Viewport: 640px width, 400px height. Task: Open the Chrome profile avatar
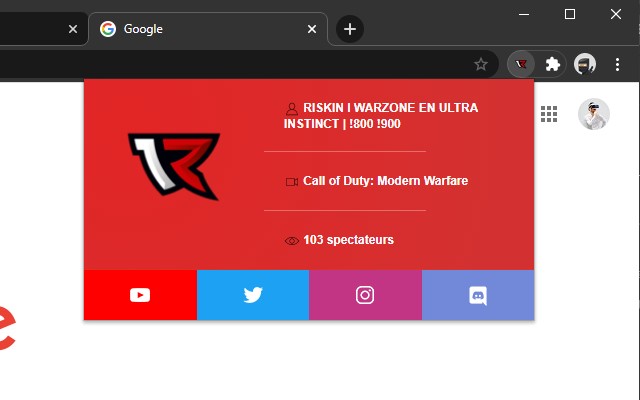pos(584,64)
